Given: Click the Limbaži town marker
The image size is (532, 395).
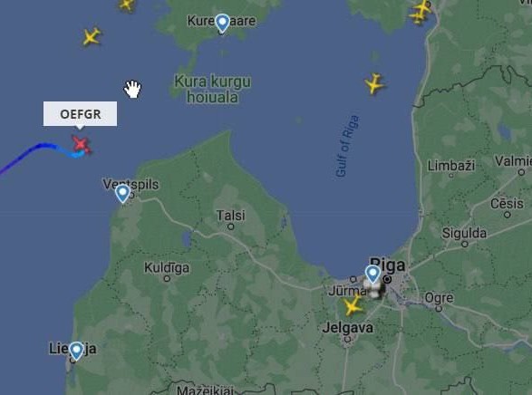Looking at the screenshot, I should [451, 175].
